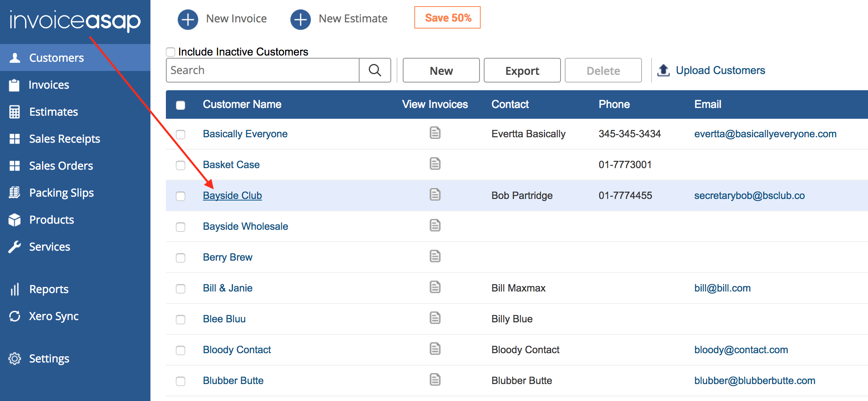Click the Customer Name column header
868x401 pixels.
pos(242,104)
